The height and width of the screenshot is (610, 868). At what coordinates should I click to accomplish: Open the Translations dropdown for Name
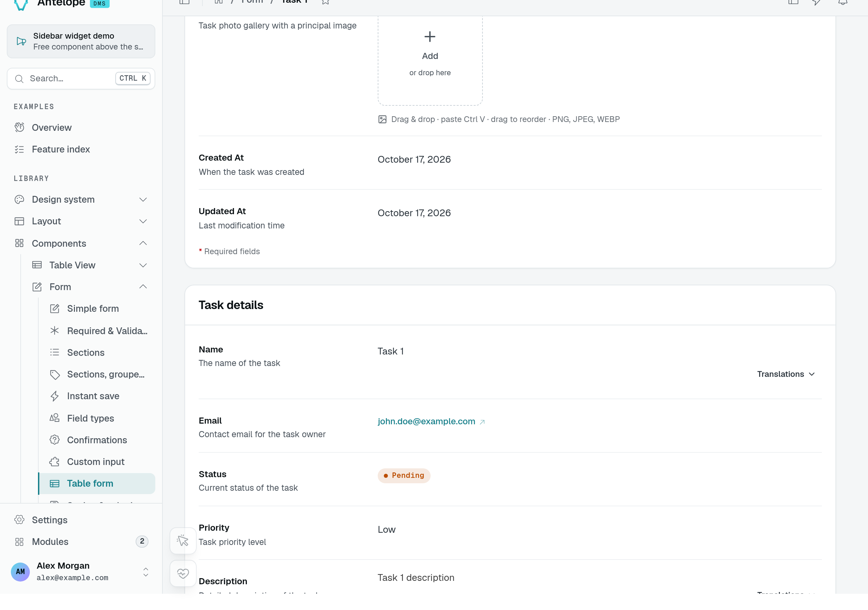(786, 374)
